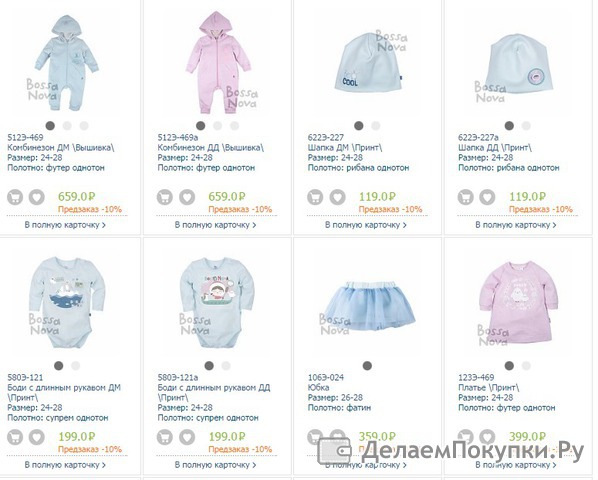Select second image dot for jumpsuit 512Э-469
The height and width of the screenshot is (480, 598).
point(67,125)
